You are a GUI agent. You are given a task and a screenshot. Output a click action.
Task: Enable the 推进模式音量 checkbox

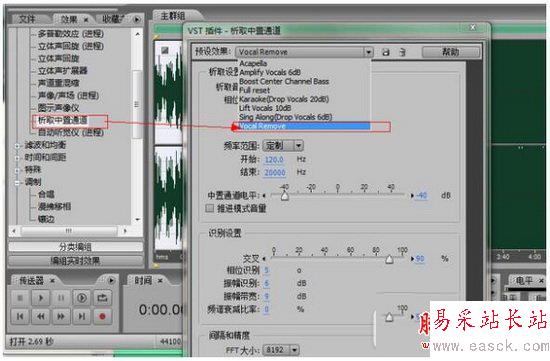pos(209,208)
